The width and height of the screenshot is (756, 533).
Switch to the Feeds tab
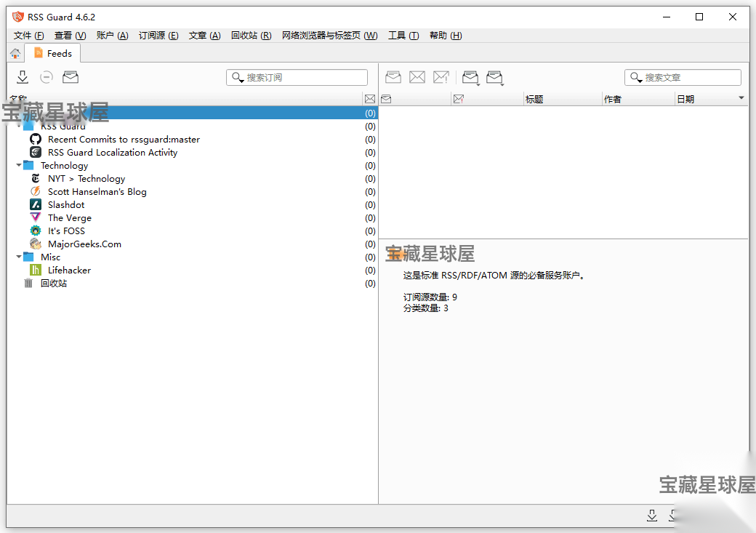[x=53, y=54]
